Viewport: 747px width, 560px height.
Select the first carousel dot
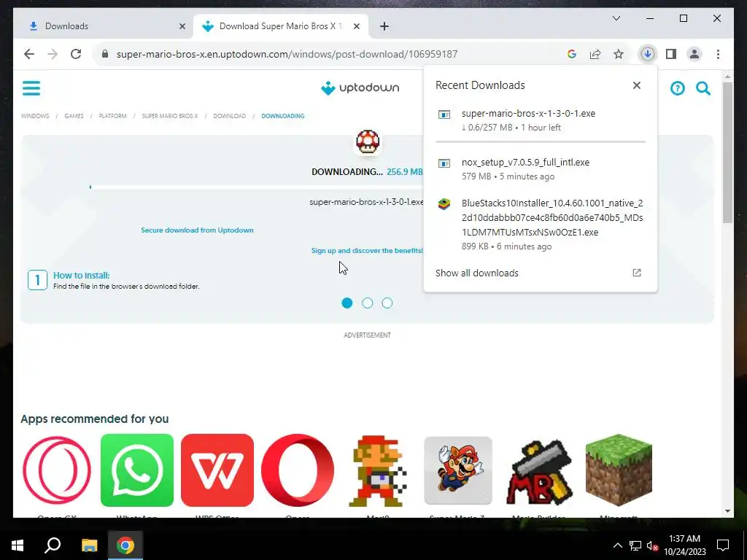347,303
